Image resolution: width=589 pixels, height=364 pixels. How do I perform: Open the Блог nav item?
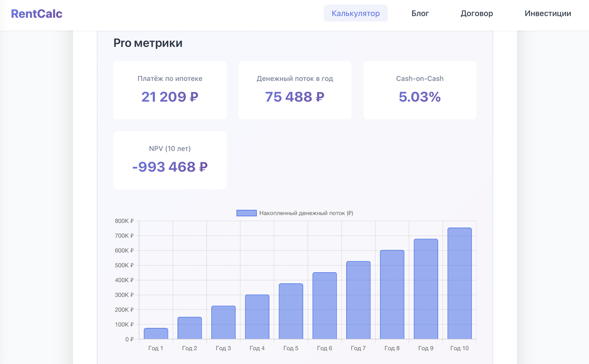point(420,13)
